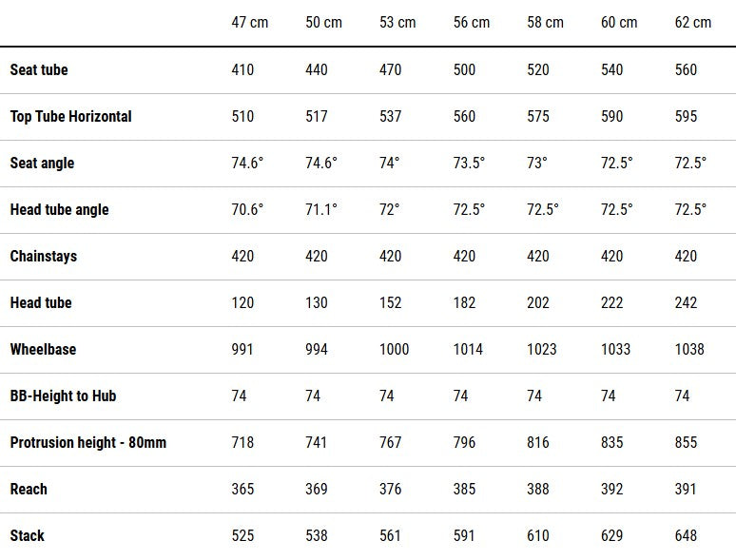This screenshot has height=560, width=736.
Task: Select the Reach row label
Action: pyautogui.click(x=29, y=489)
